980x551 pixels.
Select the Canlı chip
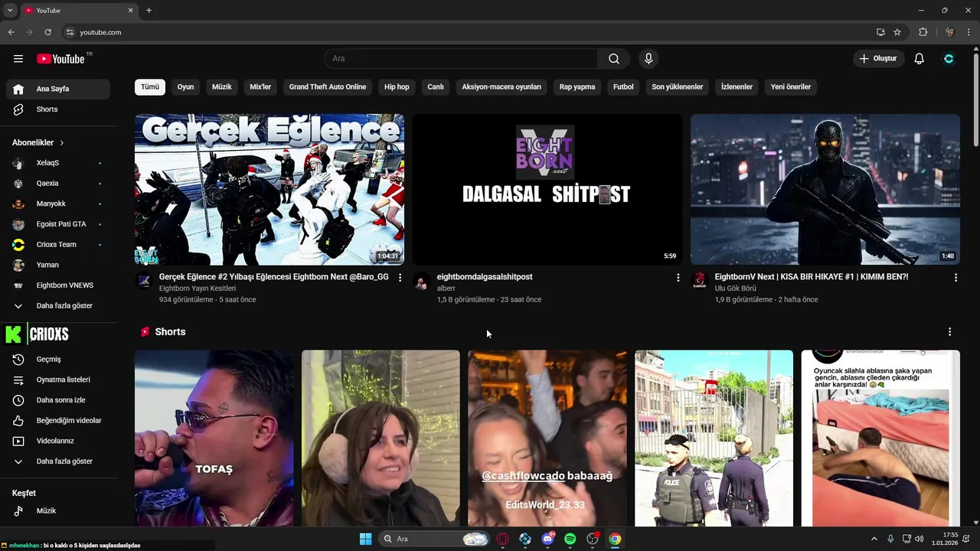coord(436,87)
